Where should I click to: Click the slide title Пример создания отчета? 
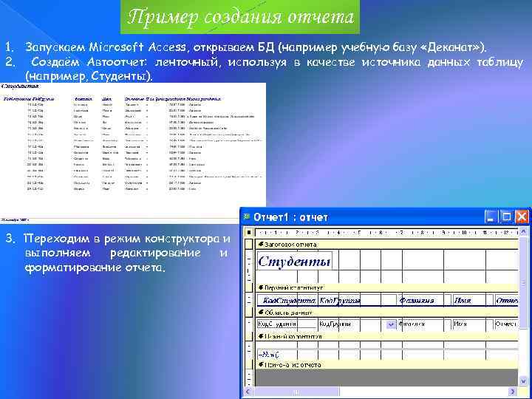(240, 16)
